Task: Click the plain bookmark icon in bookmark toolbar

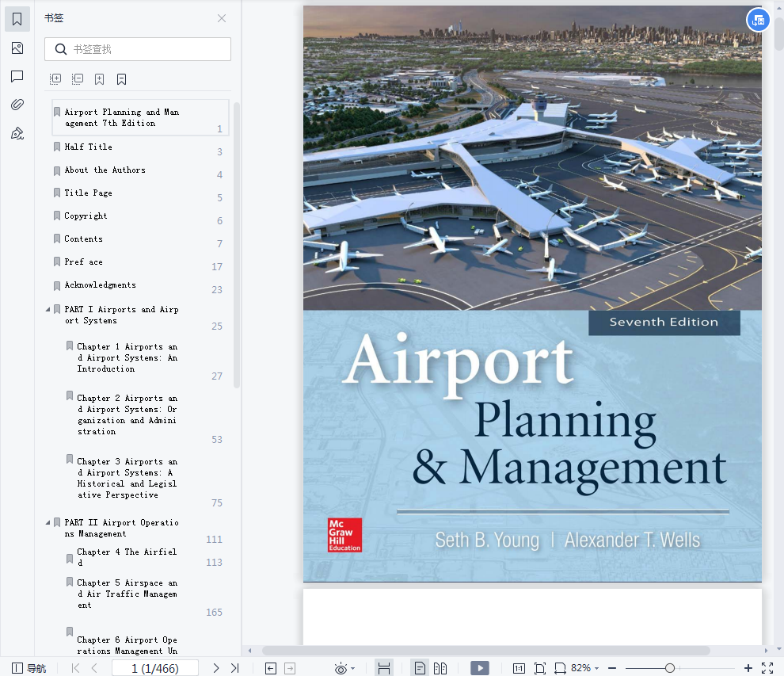Action: 121,79
